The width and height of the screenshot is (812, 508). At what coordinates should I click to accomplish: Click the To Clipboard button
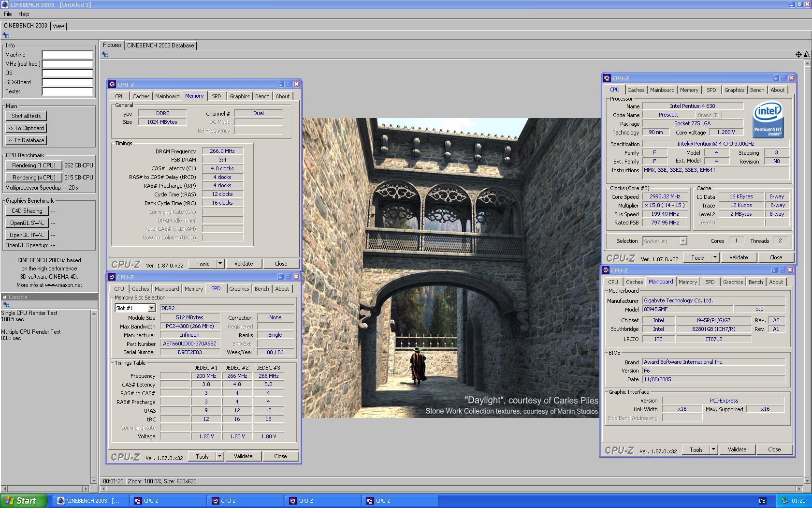pyautogui.click(x=27, y=128)
